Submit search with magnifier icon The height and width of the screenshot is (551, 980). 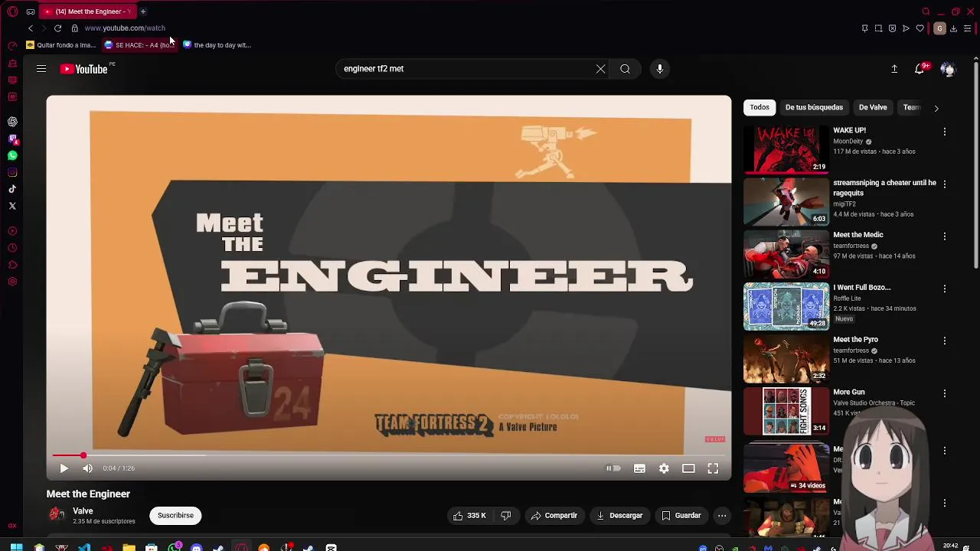pyautogui.click(x=625, y=69)
